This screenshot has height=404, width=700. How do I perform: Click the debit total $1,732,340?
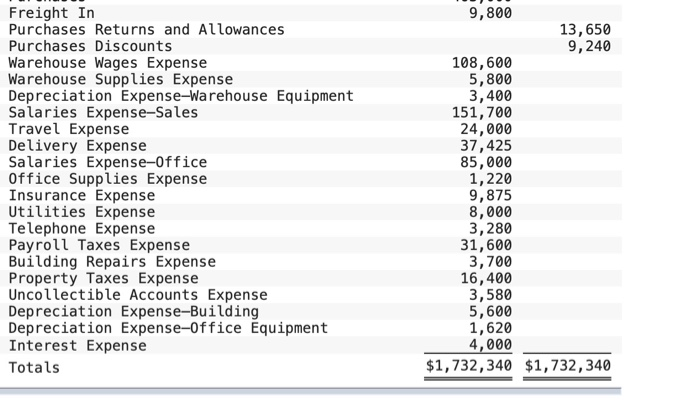click(x=469, y=366)
